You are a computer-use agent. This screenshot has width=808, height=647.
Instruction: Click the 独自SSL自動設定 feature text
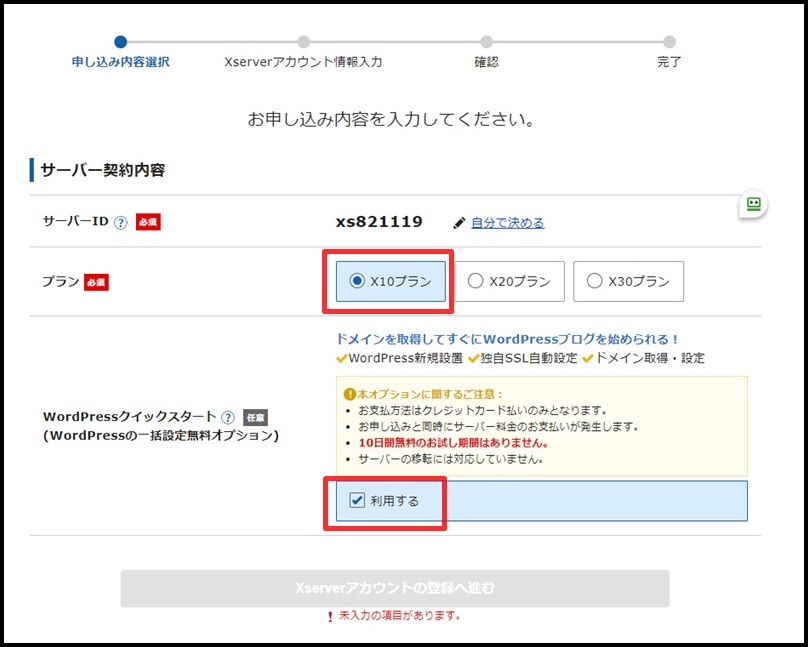529,359
